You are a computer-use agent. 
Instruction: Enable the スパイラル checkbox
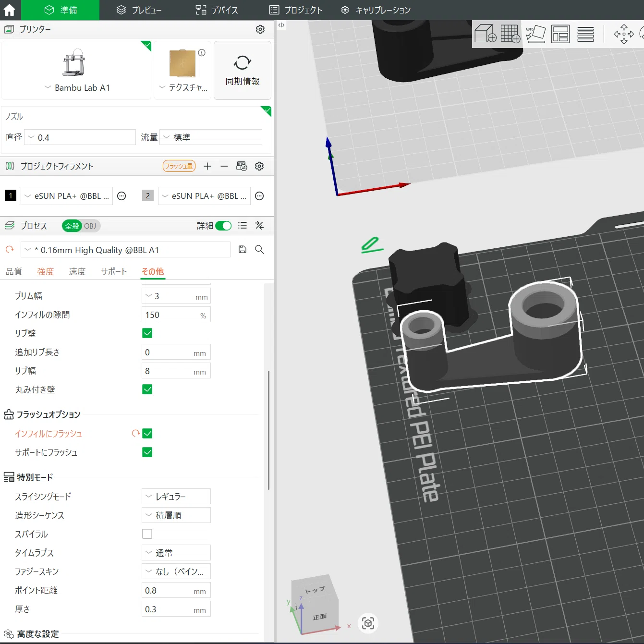[x=147, y=534]
